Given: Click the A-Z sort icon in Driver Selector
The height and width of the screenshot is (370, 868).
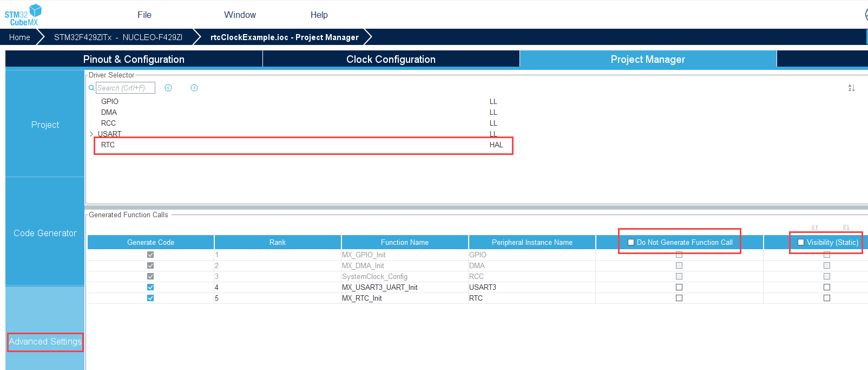Looking at the screenshot, I should click(851, 88).
